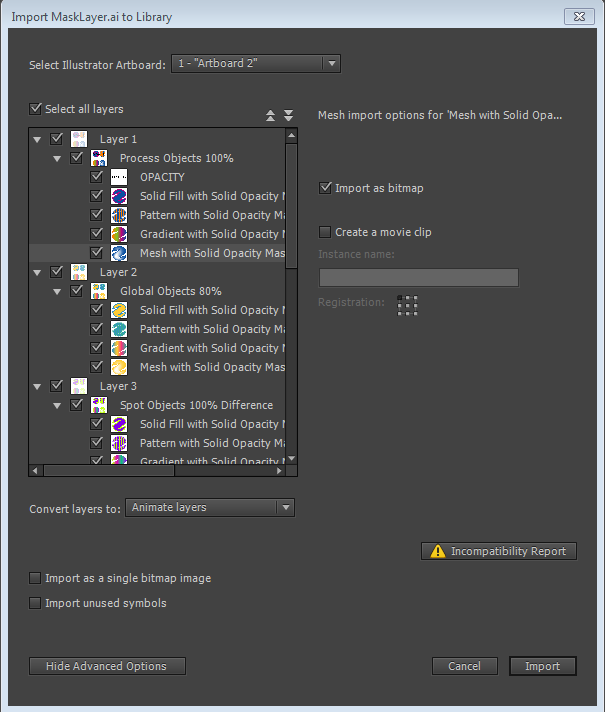Open the Convert layers to dropdown

(210, 508)
